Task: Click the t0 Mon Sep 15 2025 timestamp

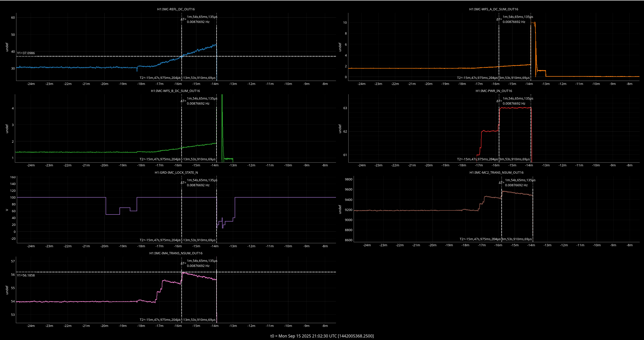Action: [x=322, y=336]
